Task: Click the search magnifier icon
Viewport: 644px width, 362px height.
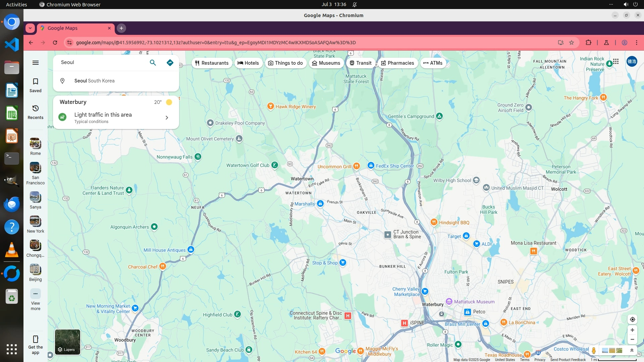Action: [x=153, y=63]
